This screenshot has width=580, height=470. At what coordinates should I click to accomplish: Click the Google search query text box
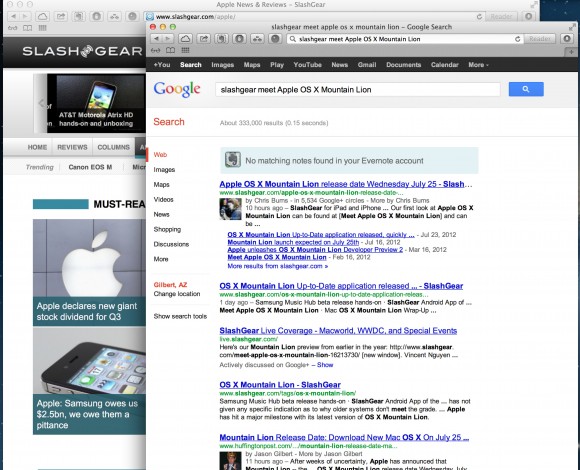coord(358,89)
